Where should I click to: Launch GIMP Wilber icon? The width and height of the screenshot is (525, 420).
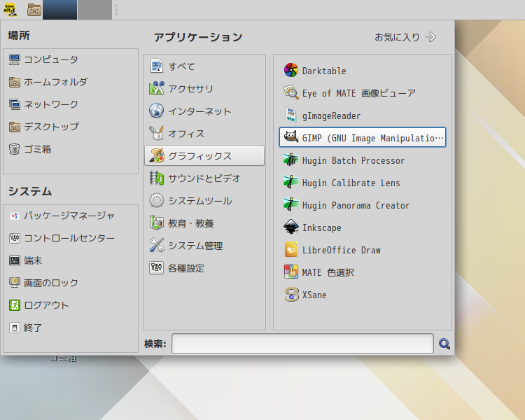pos(291,137)
